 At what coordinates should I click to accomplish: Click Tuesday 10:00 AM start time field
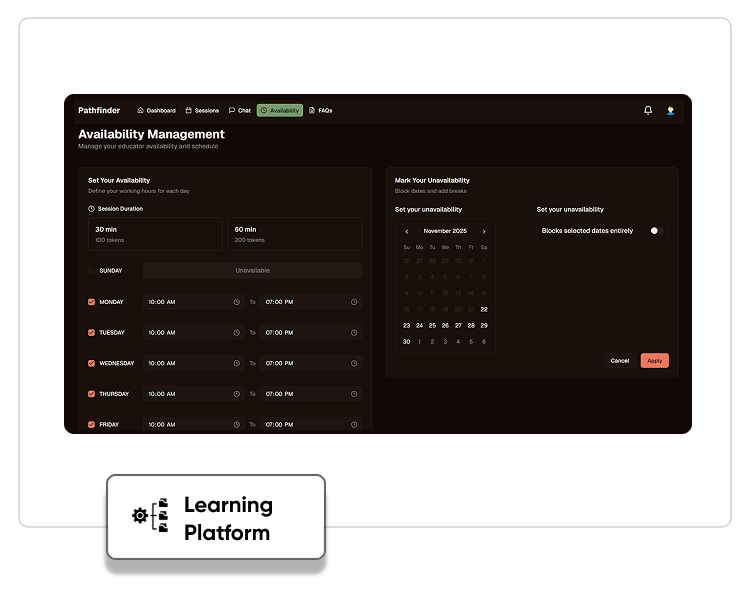point(188,332)
